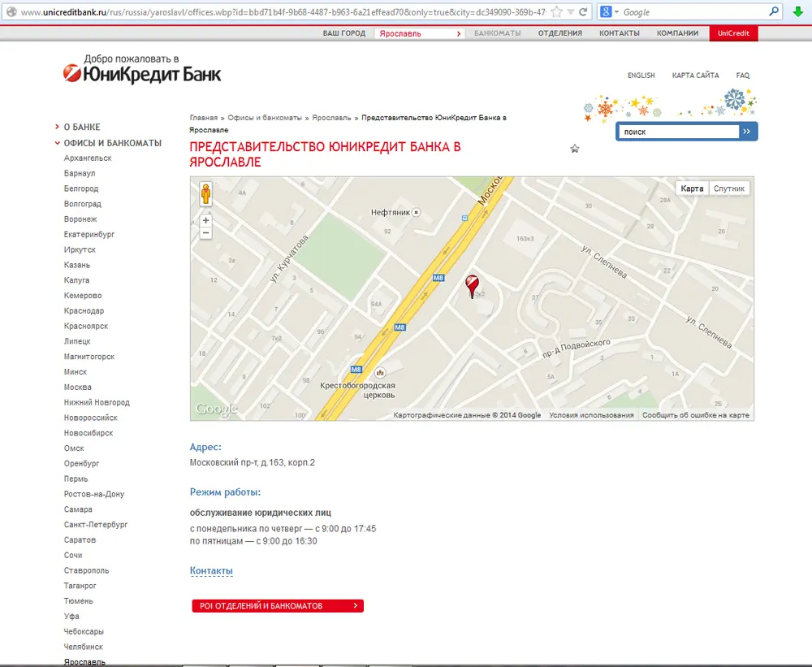Select Красноярск in city list
Image resolution: width=812 pixels, height=667 pixels.
coord(86,326)
